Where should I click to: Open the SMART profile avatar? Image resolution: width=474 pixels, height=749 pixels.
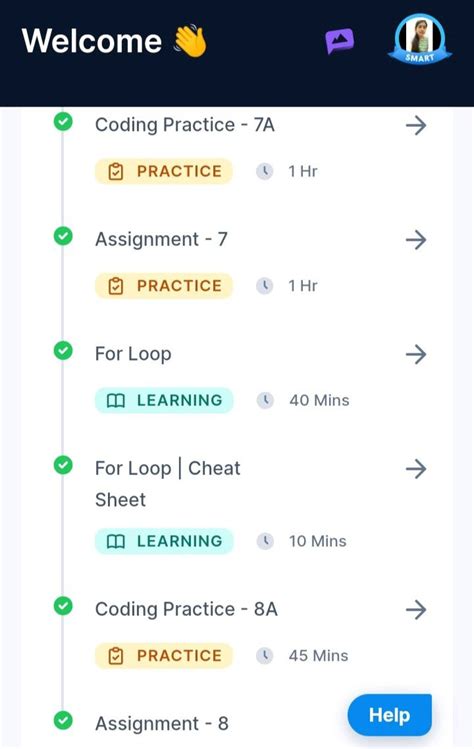420,40
